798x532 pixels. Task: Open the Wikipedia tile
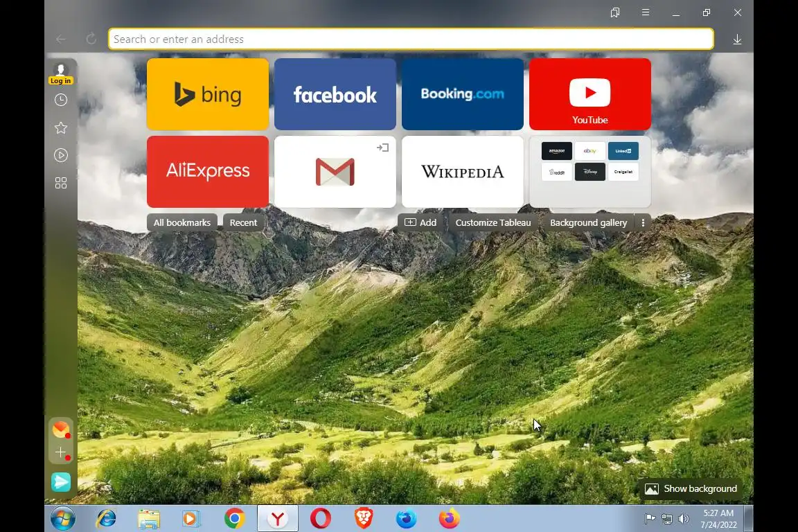click(x=463, y=172)
